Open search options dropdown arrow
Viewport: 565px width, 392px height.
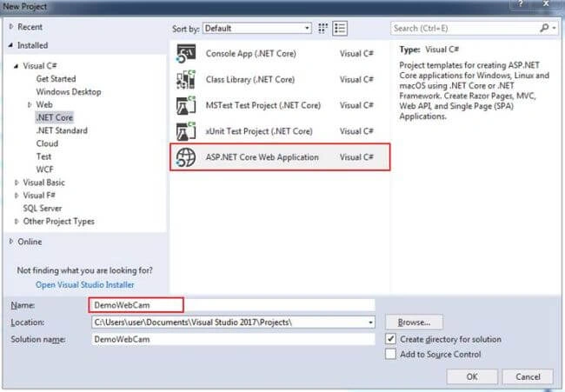554,28
